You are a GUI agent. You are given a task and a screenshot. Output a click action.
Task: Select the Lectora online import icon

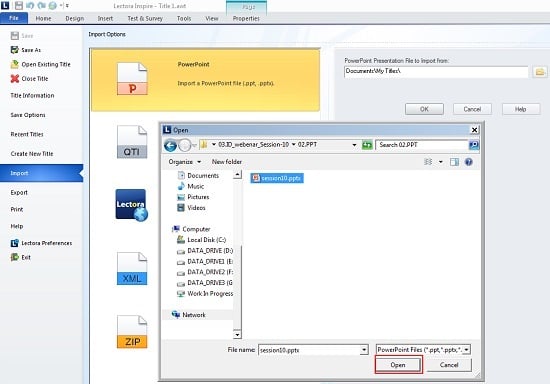coord(132,205)
